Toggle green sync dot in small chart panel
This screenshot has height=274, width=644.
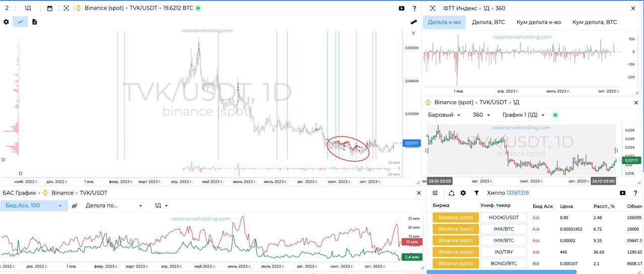click(x=555, y=115)
